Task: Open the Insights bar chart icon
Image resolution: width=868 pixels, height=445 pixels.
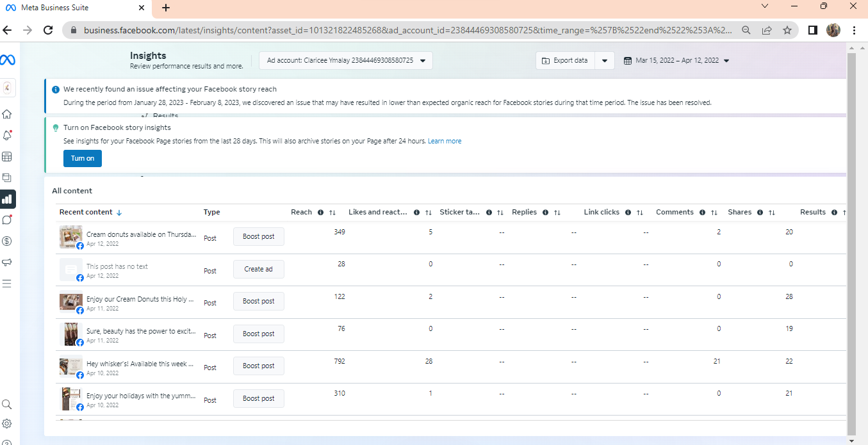Action: [7, 199]
